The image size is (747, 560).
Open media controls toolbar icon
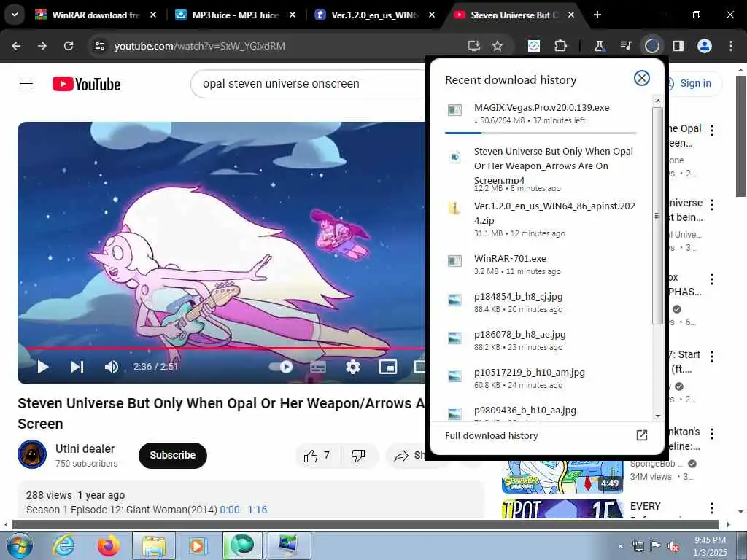tap(625, 46)
